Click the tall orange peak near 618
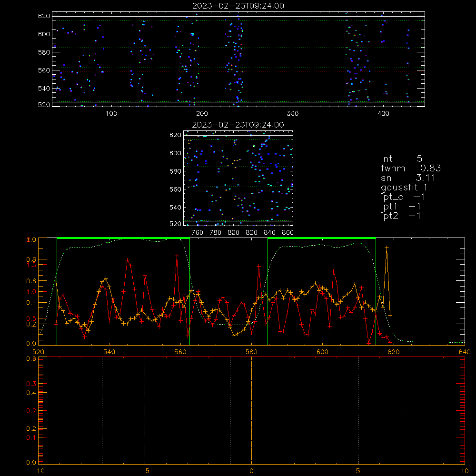 [387, 248]
